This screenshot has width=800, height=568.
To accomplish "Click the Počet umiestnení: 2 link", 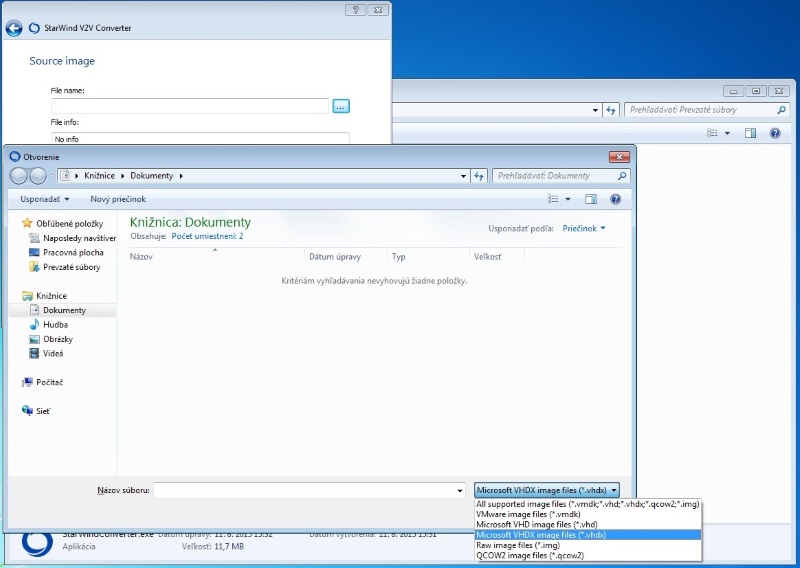I will pos(207,236).
